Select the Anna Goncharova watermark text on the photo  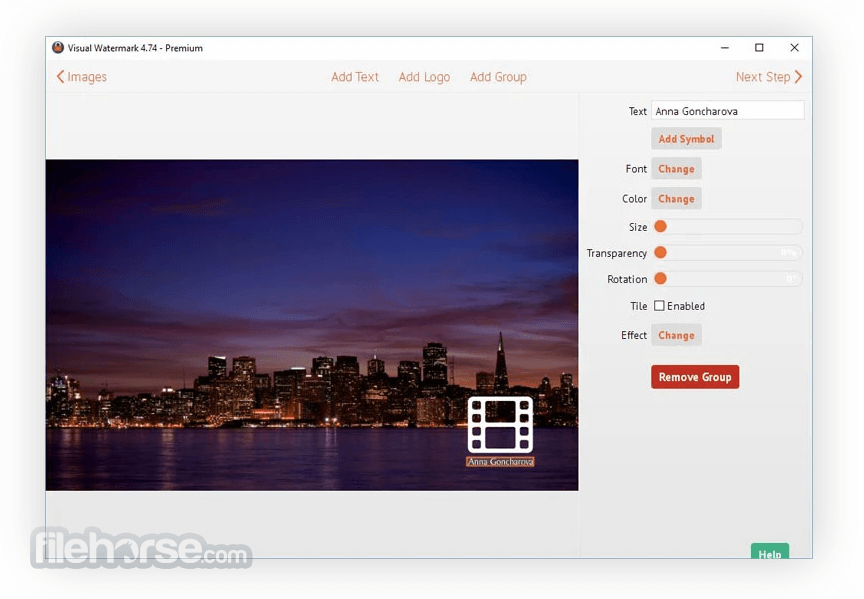(x=500, y=462)
